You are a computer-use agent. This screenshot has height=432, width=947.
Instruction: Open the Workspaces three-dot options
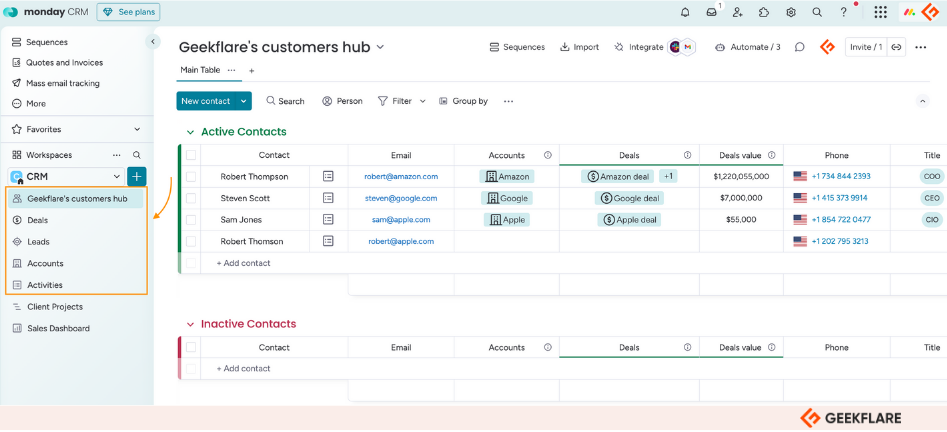pos(117,155)
